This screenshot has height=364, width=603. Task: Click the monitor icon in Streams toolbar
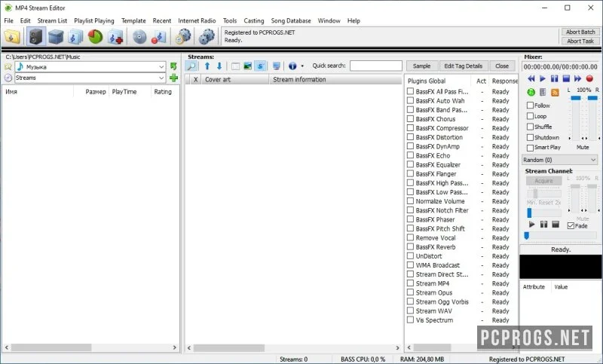pyautogui.click(x=276, y=66)
